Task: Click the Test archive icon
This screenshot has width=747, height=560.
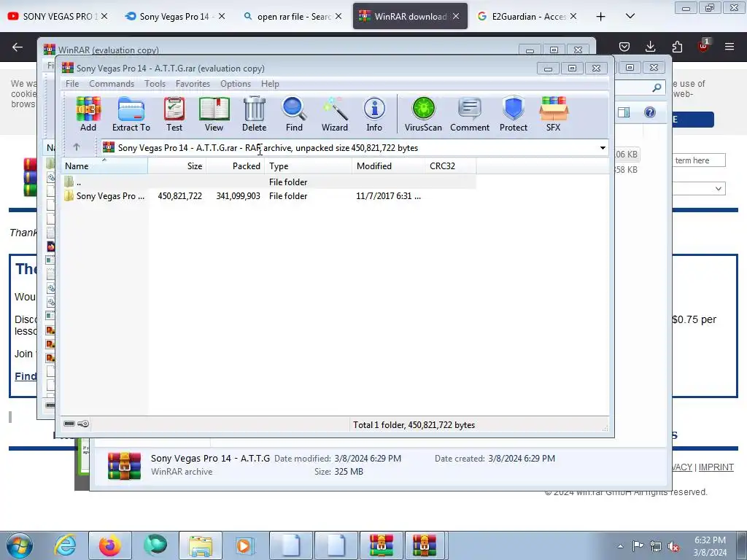Action: [x=174, y=114]
